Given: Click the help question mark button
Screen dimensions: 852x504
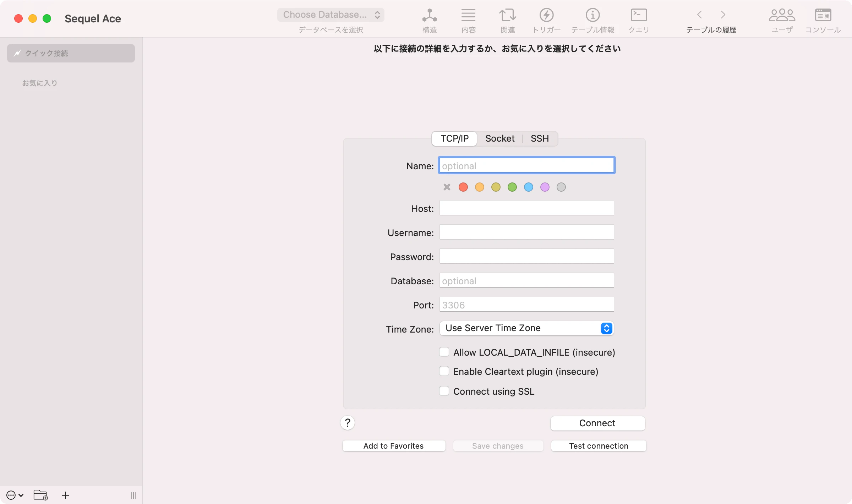Looking at the screenshot, I should [x=348, y=423].
